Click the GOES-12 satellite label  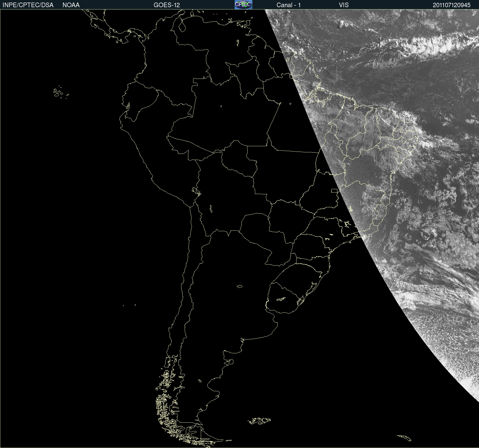pos(167,5)
